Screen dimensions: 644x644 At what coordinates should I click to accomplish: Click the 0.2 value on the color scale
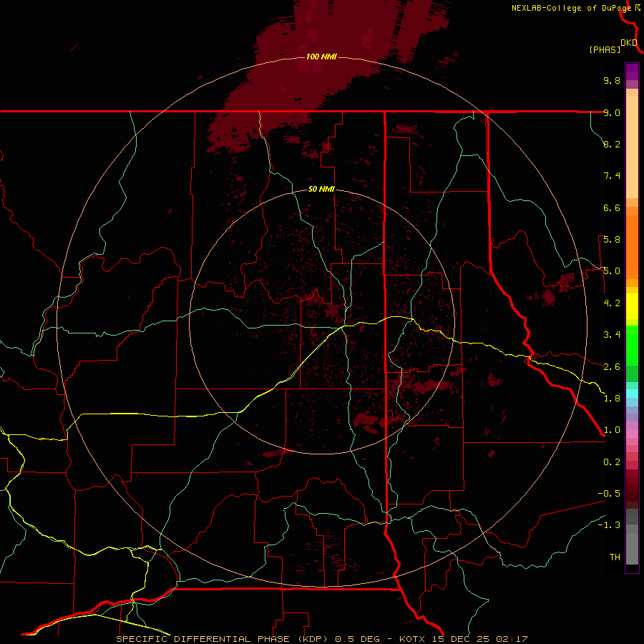pyautogui.click(x=612, y=462)
